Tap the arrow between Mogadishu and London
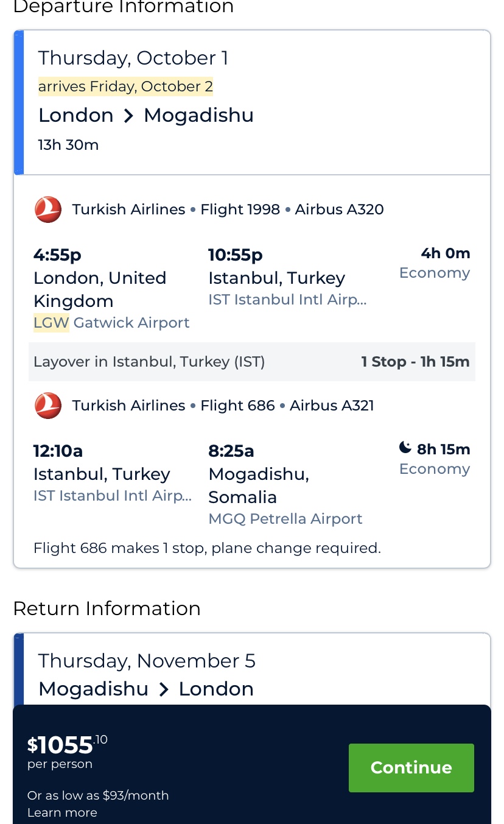 (164, 689)
